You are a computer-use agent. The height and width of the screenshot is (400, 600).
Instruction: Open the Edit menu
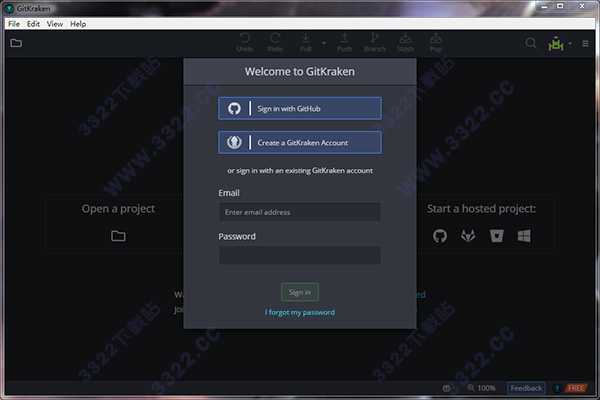click(x=33, y=24)
